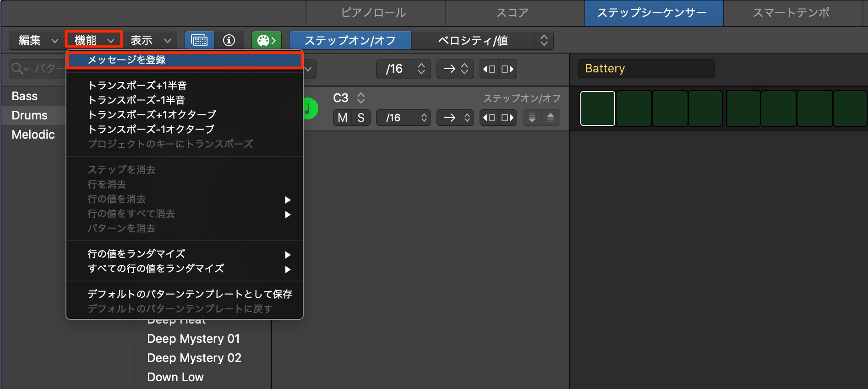The height and width of the screenshot is (389, 868).
Task: Open C3 row playback direction popup
Action: pos(455,118)
